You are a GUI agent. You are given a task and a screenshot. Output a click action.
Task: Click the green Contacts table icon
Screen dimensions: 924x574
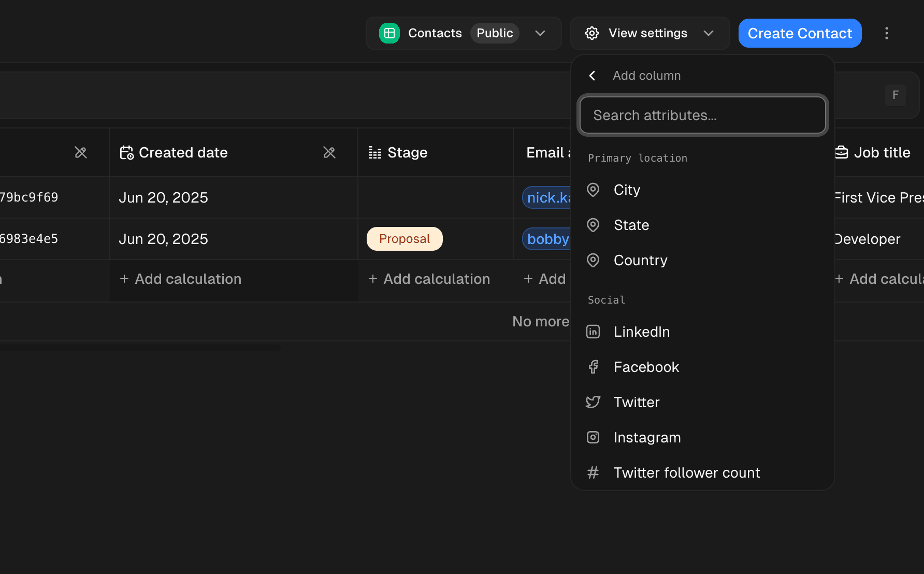389,33
